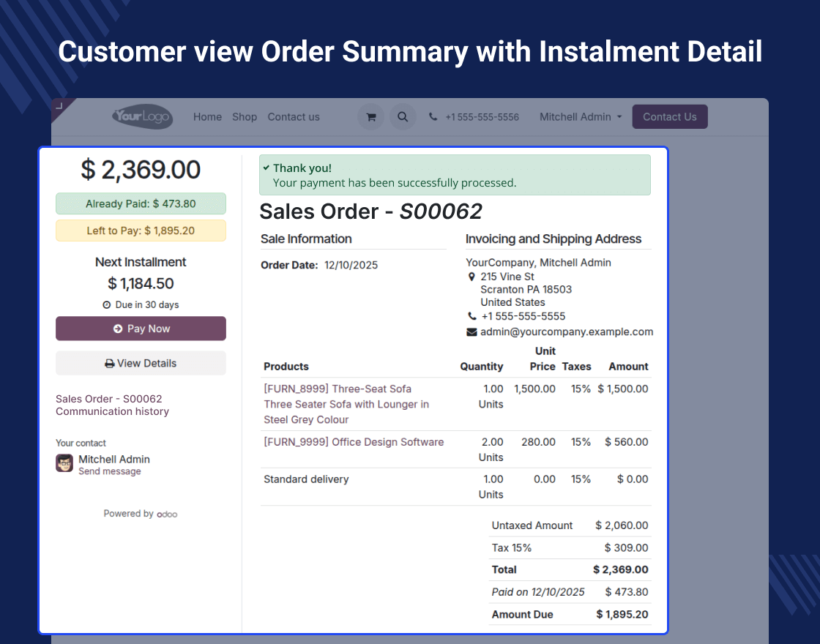Open the Contact us menu link
This screenshot has width=820, height=644.
click(294, 116)
